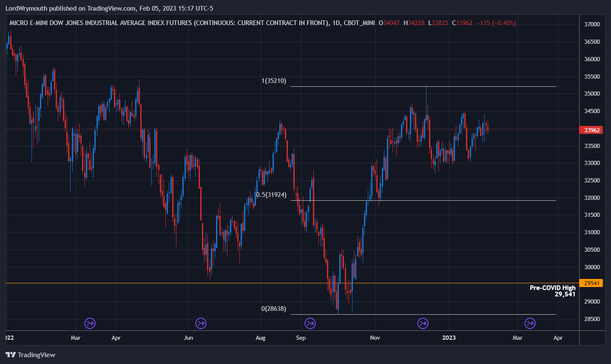Click the TradingView logo at bottom left
611x364 pixels.
30,355
